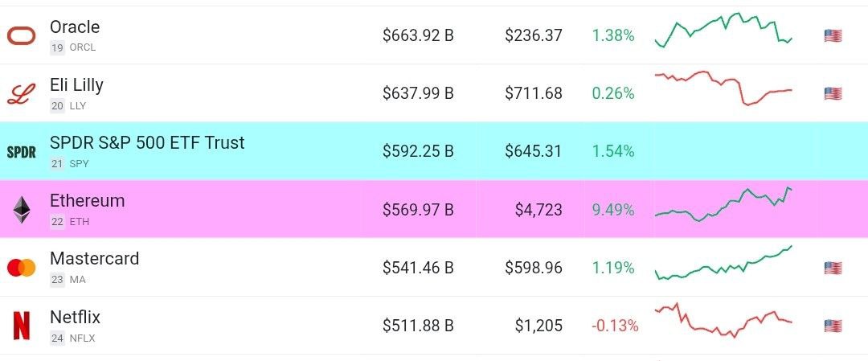This screenshot has width=868, height=361.
Task: Click the Eli Lilly red price chart
Action: point(723,88)
